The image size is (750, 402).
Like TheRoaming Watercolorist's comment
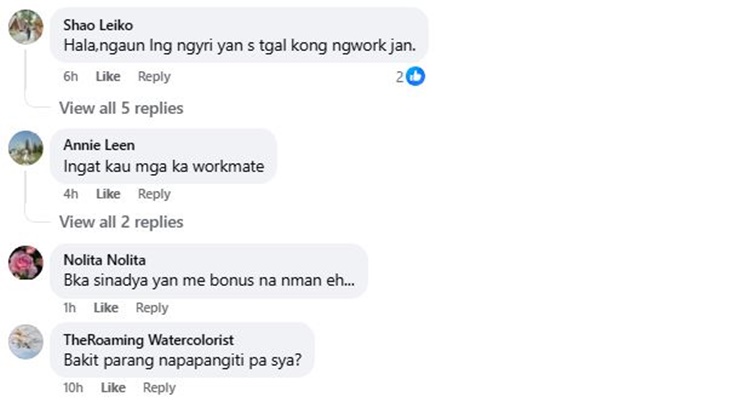click(113, 388)
